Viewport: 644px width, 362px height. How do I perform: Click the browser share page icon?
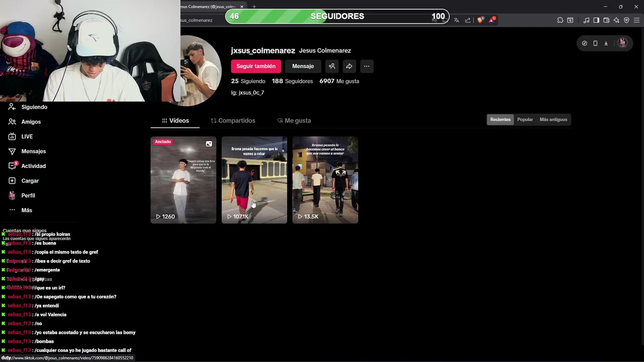tap(468, 20)
